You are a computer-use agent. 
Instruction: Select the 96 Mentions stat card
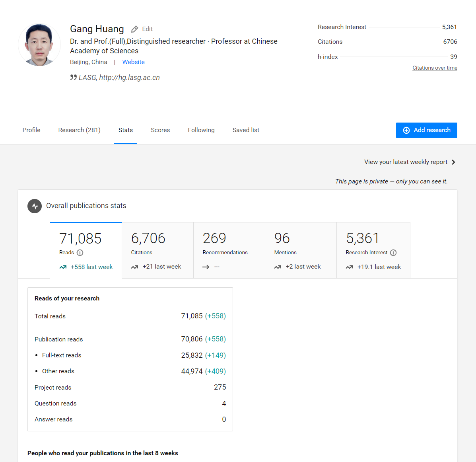301,250
